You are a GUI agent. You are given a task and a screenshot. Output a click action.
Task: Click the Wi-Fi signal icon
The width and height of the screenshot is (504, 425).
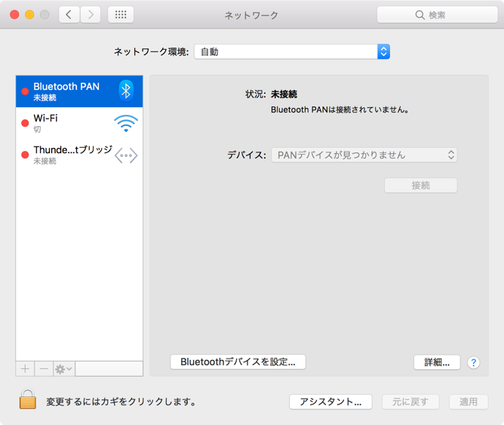click(126, 124)
